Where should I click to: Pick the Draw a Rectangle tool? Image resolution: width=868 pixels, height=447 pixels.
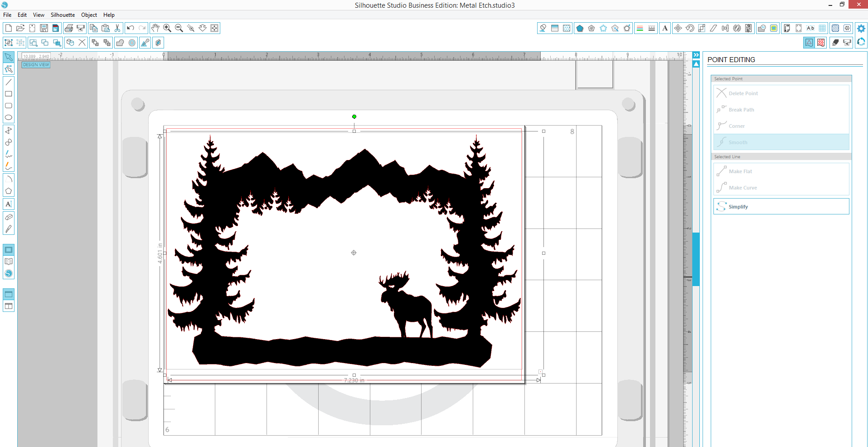click(x=9, y=94)
